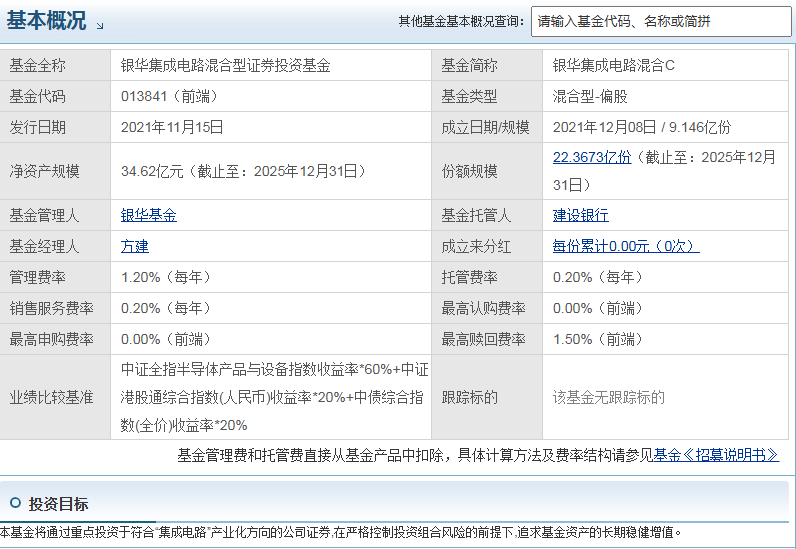Click the arrow icon beside 基本概况 heading

tap(100, 25)
